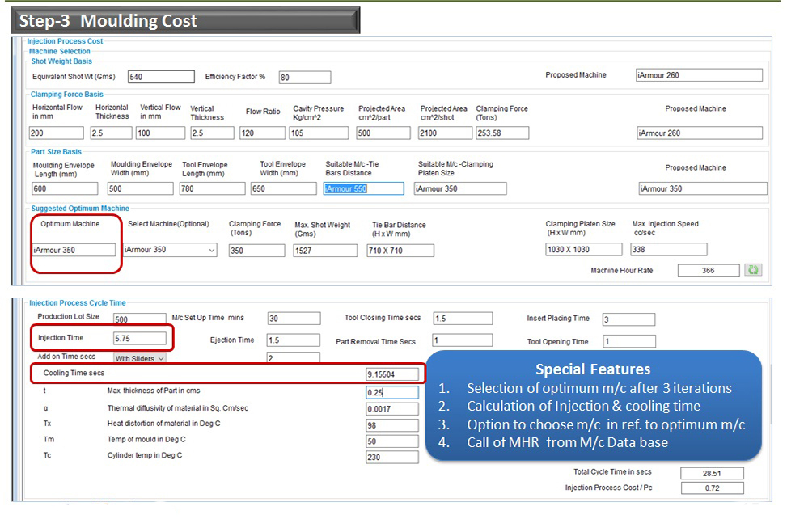Click the Tie Bar Distance field
This screenshot has height=532, width=787.
click(400, 251)
